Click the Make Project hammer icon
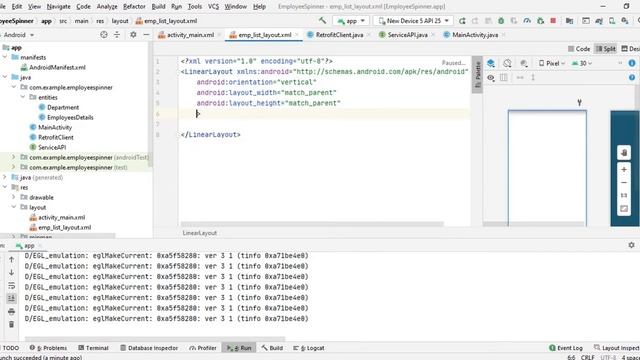Viewport: 640px width, 360px height. pos(322,20)
